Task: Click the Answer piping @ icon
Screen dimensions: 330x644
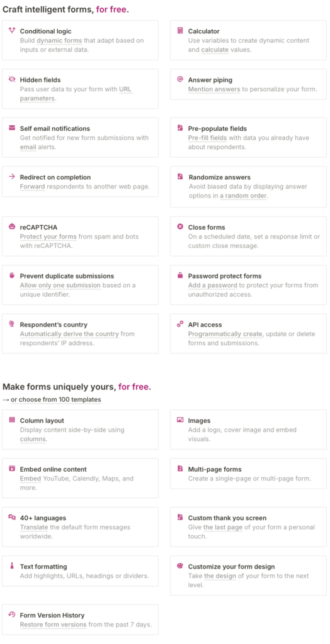Action: coord(180,79)
